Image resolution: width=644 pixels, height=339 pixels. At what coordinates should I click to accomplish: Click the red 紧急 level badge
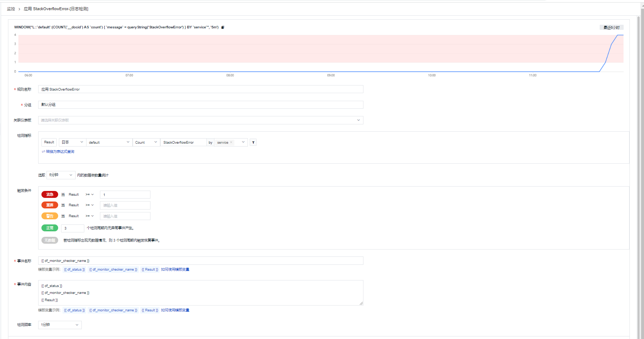[50, 194]
